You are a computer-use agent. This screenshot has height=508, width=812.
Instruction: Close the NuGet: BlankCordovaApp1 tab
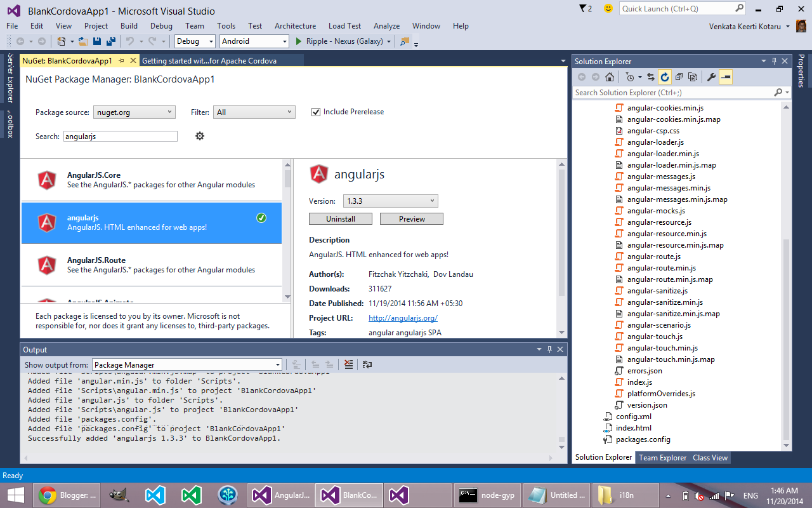(133, 60)
